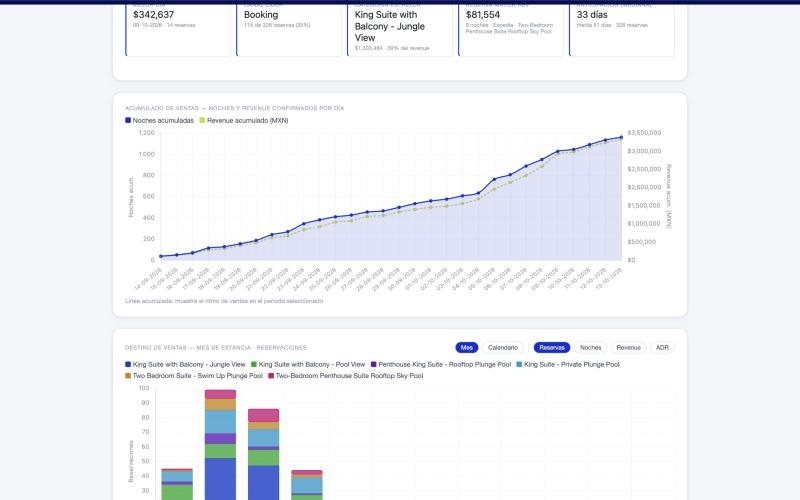Click the Destino de ventas section heading
This screenshot has width=800, height=500.
(x=216, y=347)
